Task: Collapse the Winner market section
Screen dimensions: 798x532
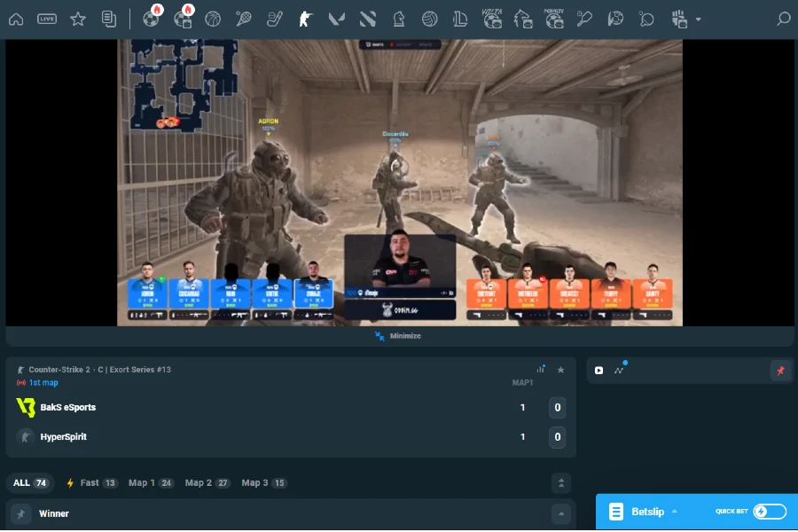Action: [560, 513]
